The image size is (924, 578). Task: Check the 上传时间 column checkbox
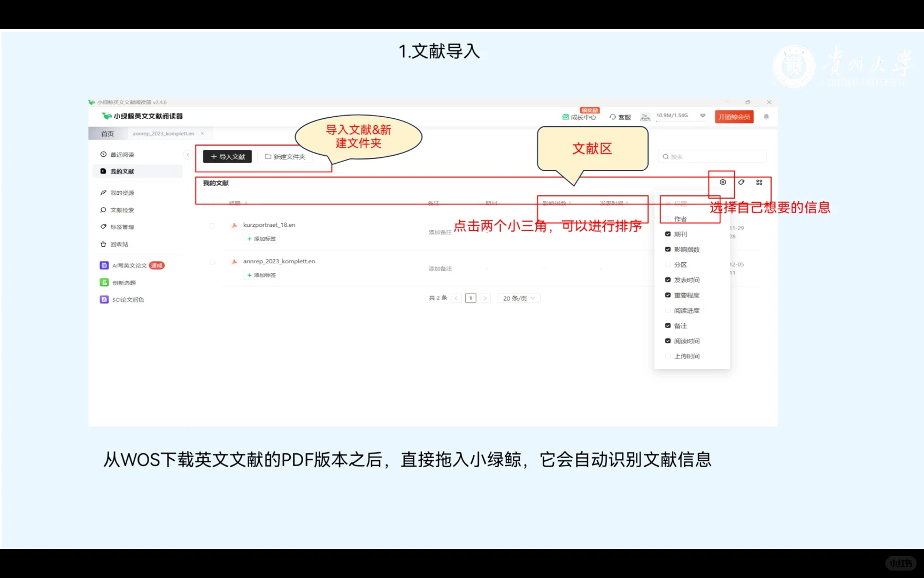tap(668, 356)
